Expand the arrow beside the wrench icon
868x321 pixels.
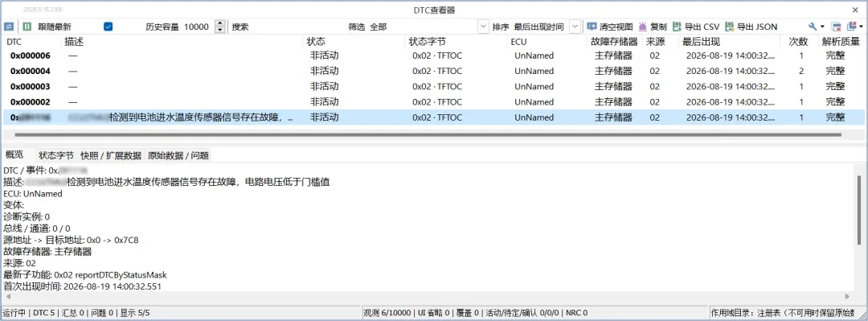(823, 27)
